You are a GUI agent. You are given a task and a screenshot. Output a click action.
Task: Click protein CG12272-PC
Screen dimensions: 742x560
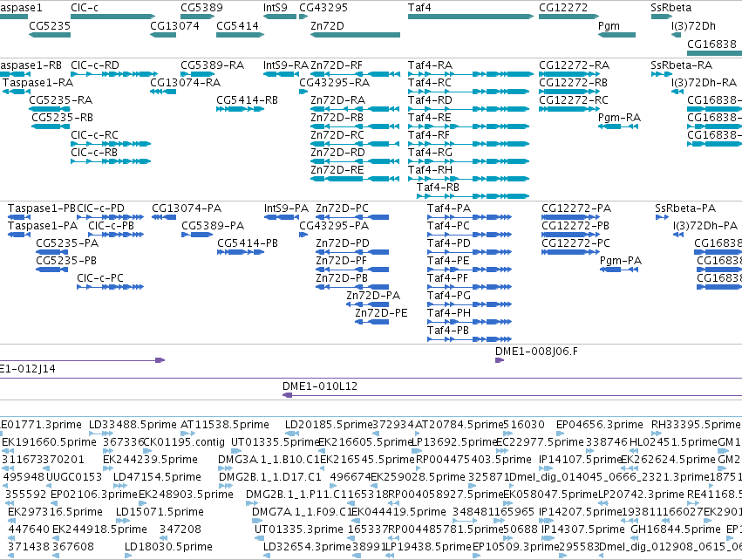click(571, 252)
